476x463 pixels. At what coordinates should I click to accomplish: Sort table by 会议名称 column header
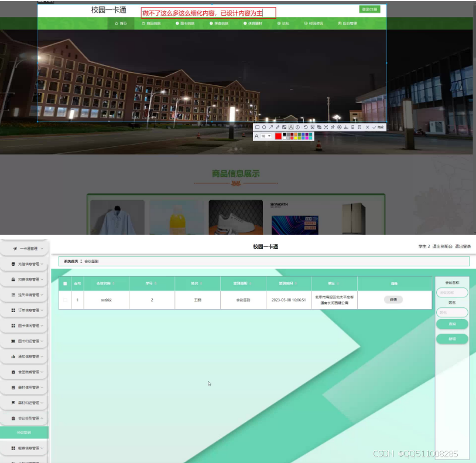(105, 283)
